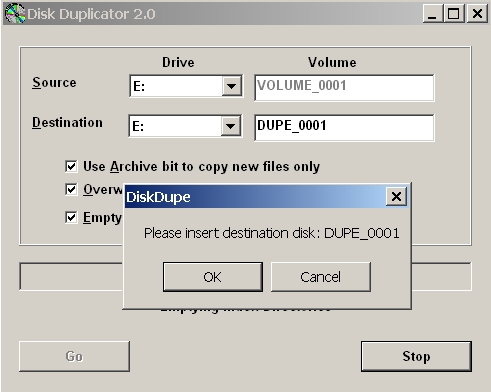491x392 pixels.
Task: Click the Destination volume field DUPE_0001
Action: 344,128
